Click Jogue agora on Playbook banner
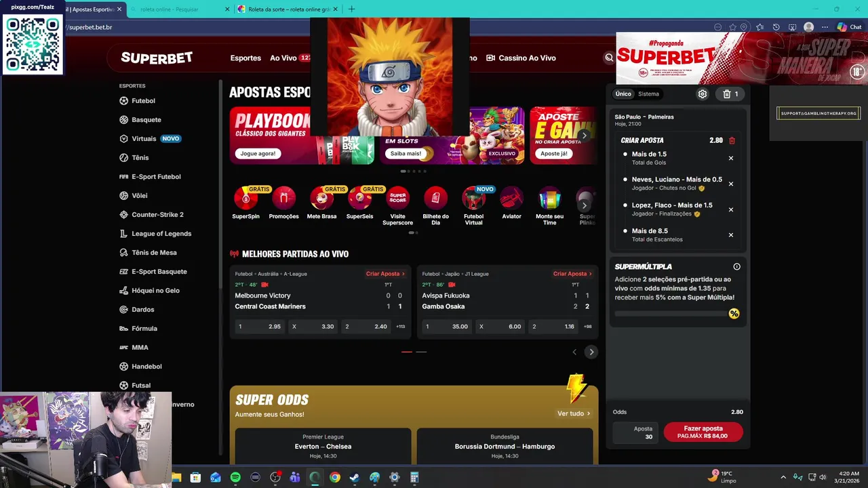The width and height of the screenshot is (868, 488). coord(258,153)
